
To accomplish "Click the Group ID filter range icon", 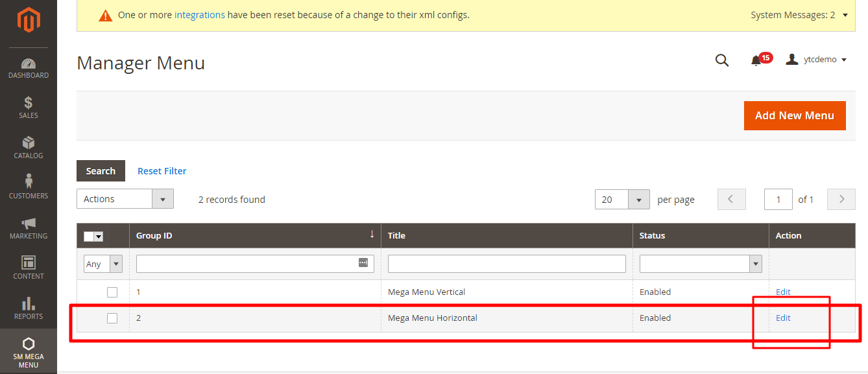I will [363, 263].
